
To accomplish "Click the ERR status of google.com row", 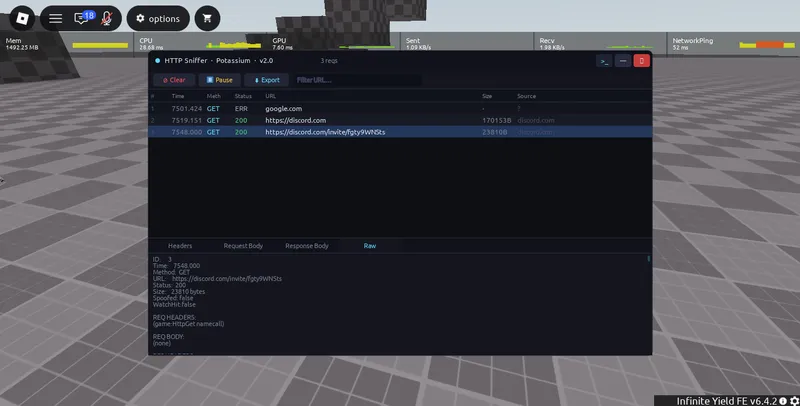I will point(241,109).
